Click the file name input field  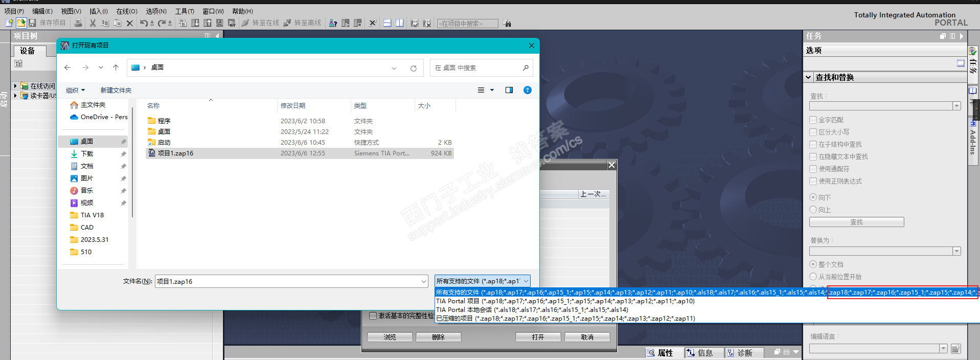(x=287, y=281)
